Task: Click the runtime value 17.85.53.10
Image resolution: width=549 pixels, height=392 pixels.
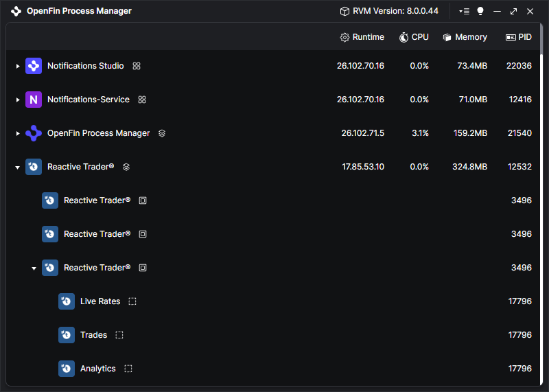Action: pos(363,167)
